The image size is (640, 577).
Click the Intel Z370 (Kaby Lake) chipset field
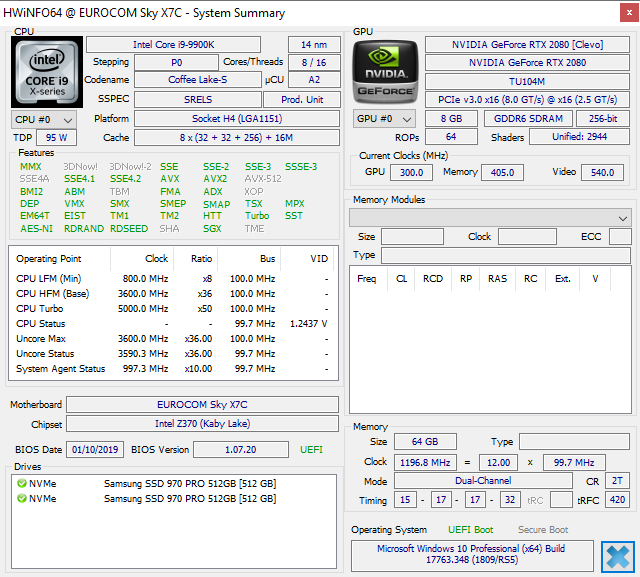(x=202, y=424)
